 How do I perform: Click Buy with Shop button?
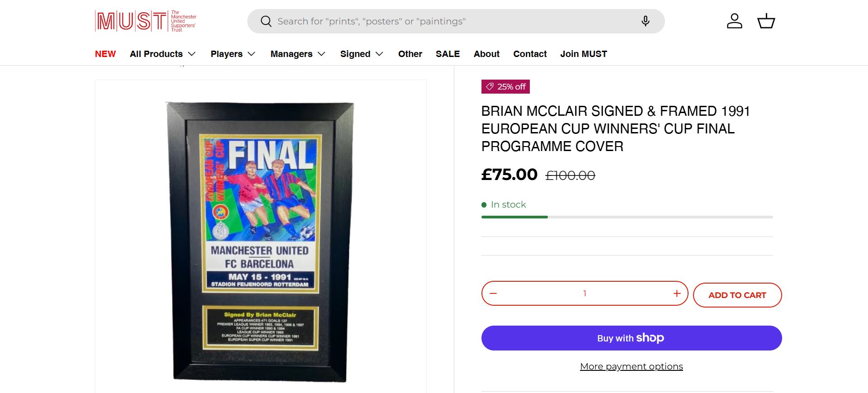pyautogui.click(x=631, y=338)
